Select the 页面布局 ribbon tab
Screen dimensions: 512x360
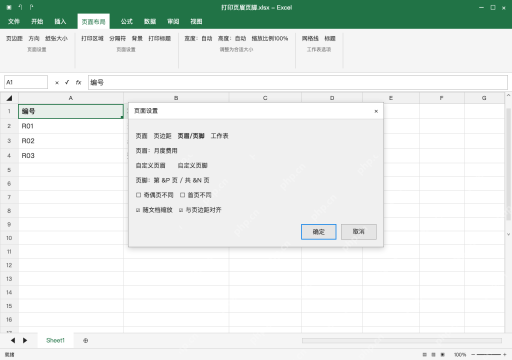(94, 22)
